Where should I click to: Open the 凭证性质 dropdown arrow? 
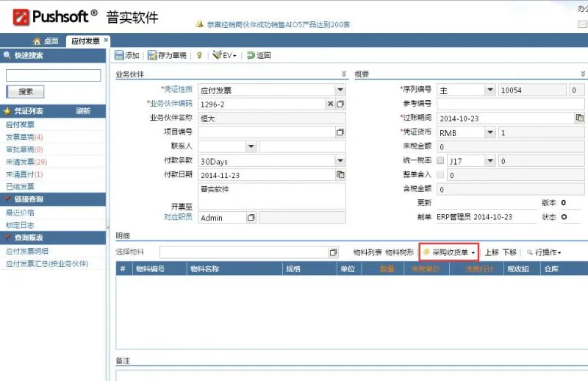[x=340, y=90]
